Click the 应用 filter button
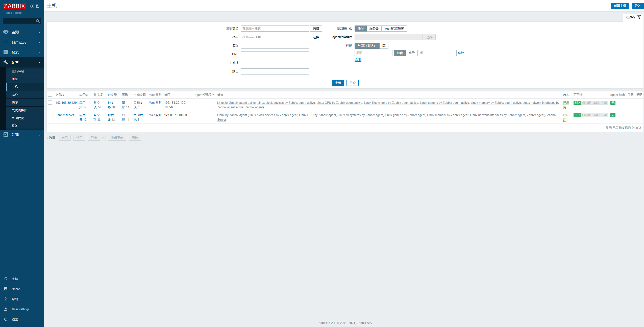 tap(338, 83)
